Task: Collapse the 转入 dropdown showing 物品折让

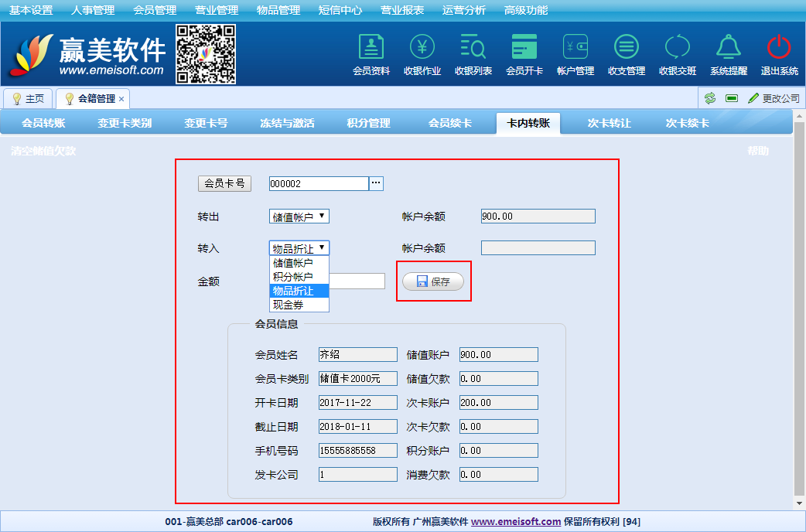Action: pos(299,248)
